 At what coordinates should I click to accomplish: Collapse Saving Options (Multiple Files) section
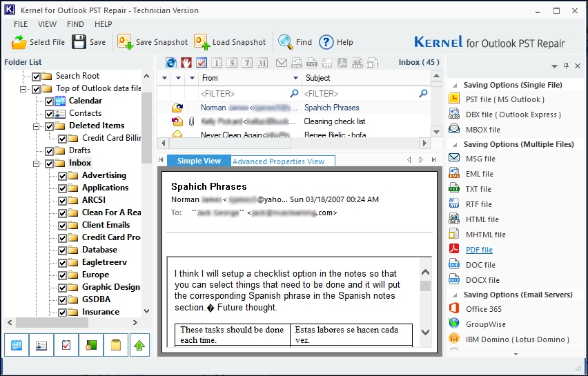point(455,145)
